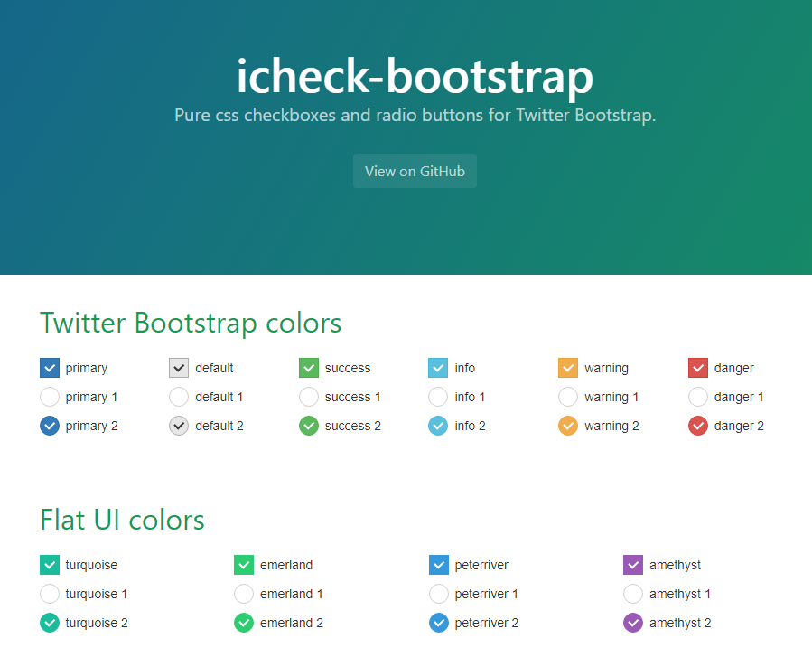
Task: Select the default 2 radio button
Action: click(179, 426)
